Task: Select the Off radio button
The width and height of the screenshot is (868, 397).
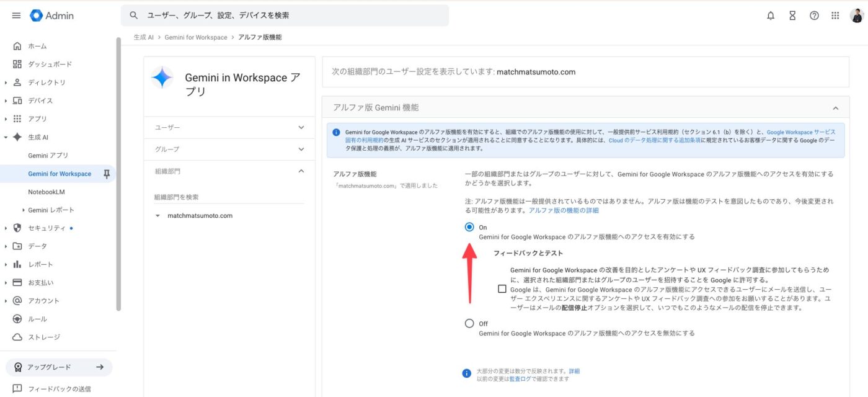Action: click(x=469, y=323)
